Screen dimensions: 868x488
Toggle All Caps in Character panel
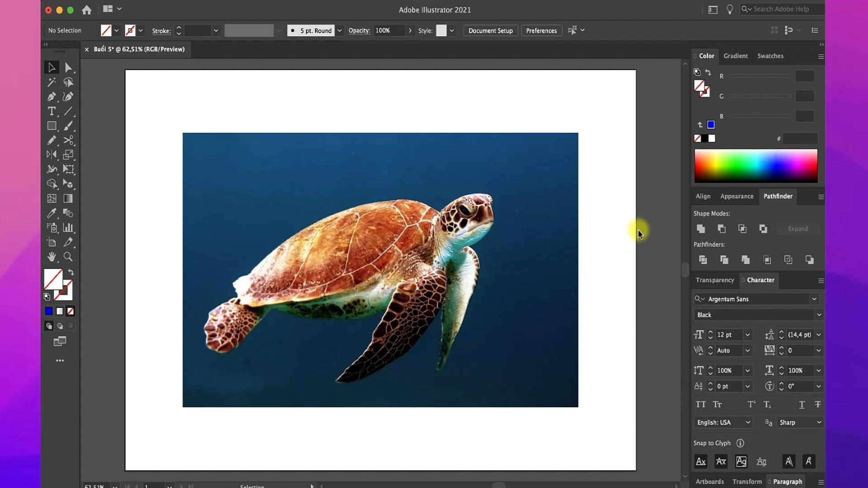pos(701,404)
